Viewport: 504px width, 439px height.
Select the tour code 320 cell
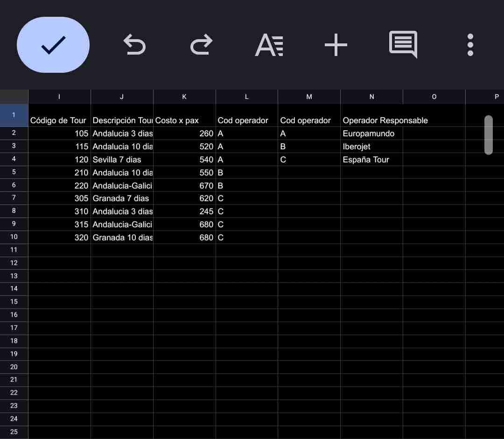pyautogui.click(x=59, y=237)
